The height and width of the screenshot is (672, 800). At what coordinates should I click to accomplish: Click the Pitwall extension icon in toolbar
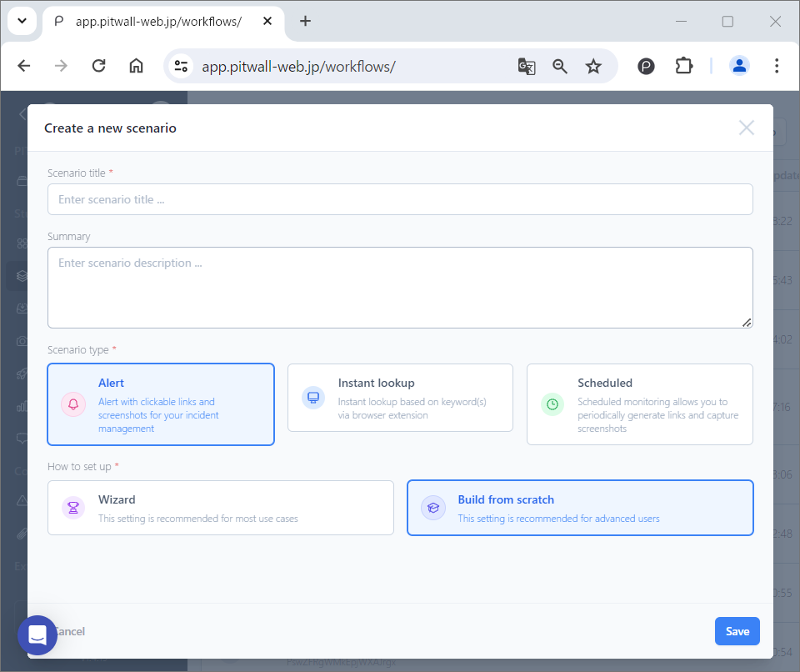tap(647, 67)
